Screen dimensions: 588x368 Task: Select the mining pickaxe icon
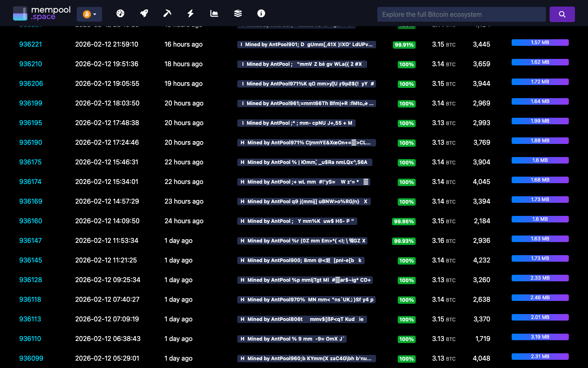167,13
